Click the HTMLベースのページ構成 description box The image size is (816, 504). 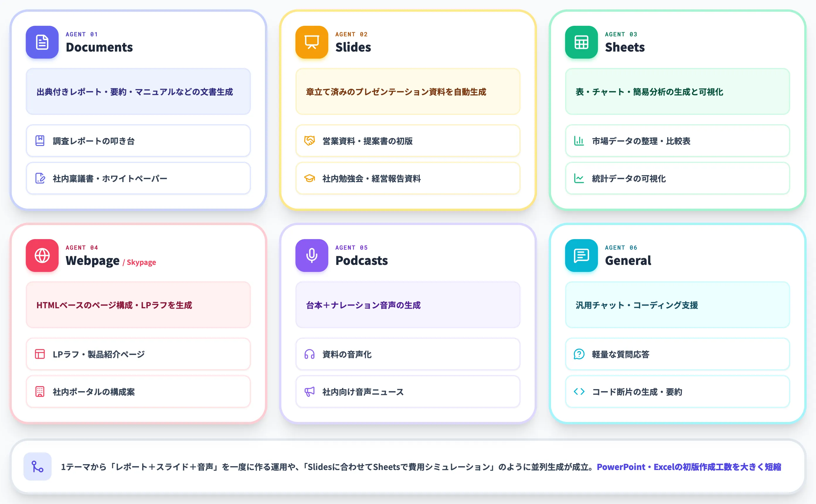tap(138, 305)
